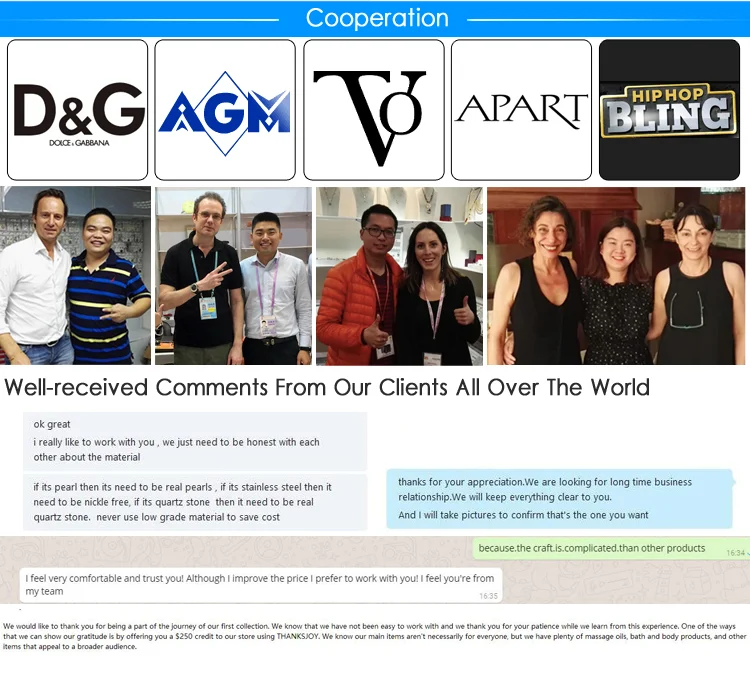750x673 pixels.
Task: Open photo with orange jacket thumbs up
Action: click(x=399, y=276)
